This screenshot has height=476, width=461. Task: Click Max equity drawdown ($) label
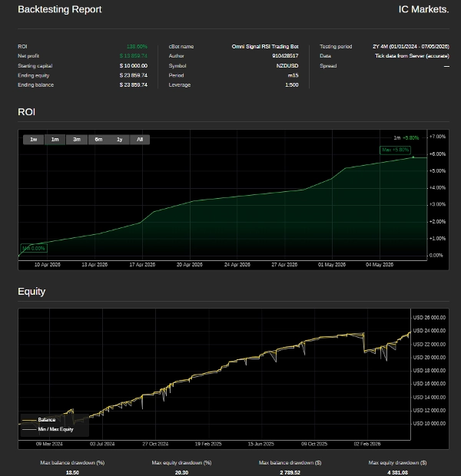tap(397, 463)
